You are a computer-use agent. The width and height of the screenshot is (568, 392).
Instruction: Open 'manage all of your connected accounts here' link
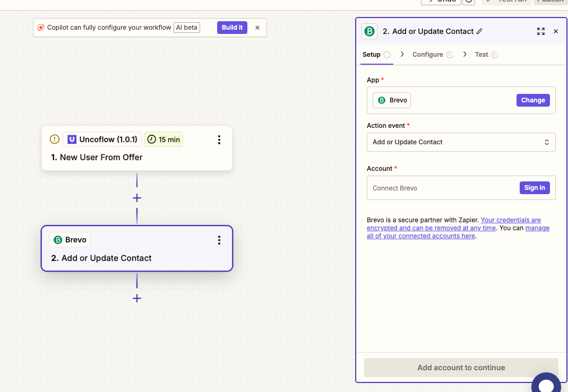[x=458, y=232]
